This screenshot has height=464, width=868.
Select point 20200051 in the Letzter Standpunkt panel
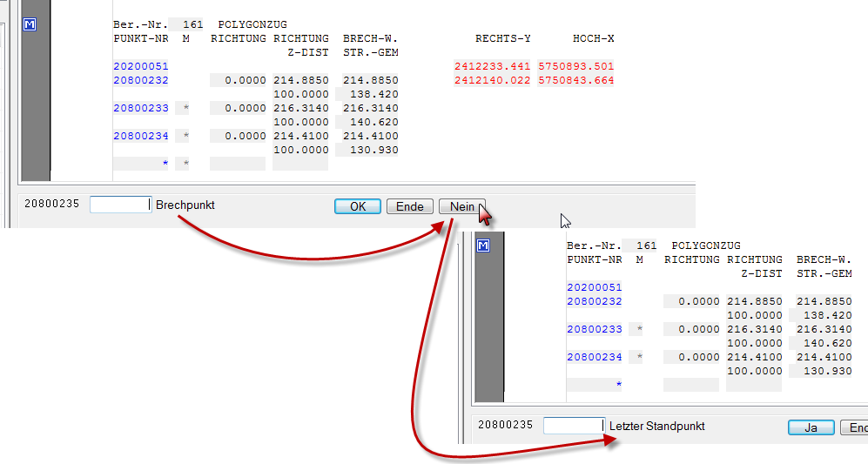[594, 287]
